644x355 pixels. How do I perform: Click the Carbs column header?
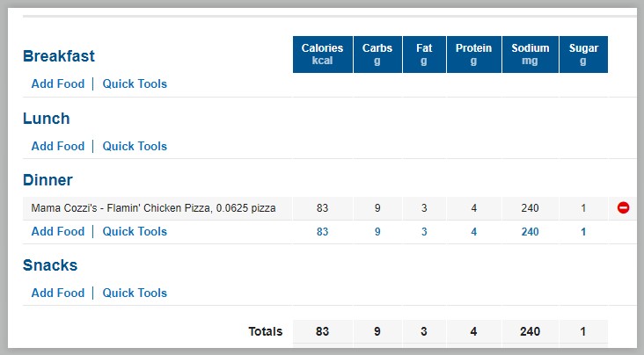pos(377,54)
